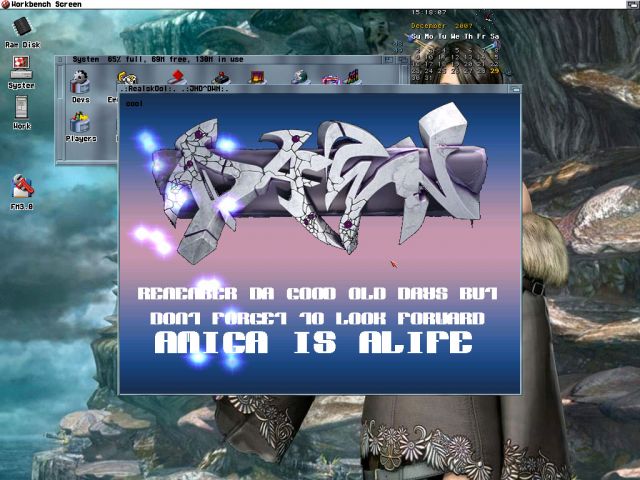Select the bar-graph icon in System window
The image size is (640, 480).
coord(352,77)
